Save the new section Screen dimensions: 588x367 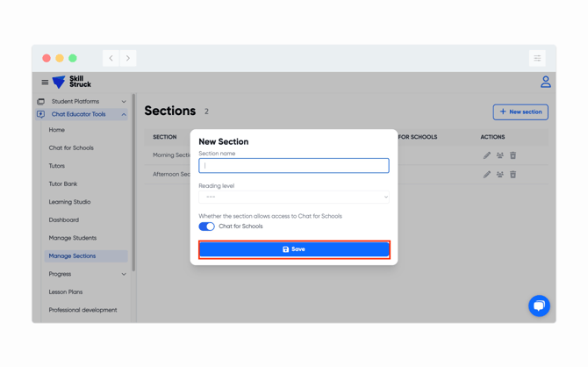[x=294, y=249]
